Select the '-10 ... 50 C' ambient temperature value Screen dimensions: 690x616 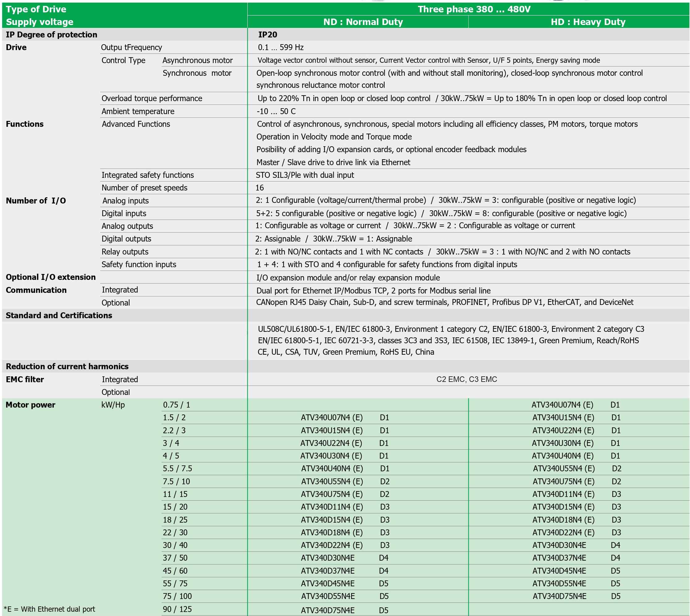(x=276, y=111)
